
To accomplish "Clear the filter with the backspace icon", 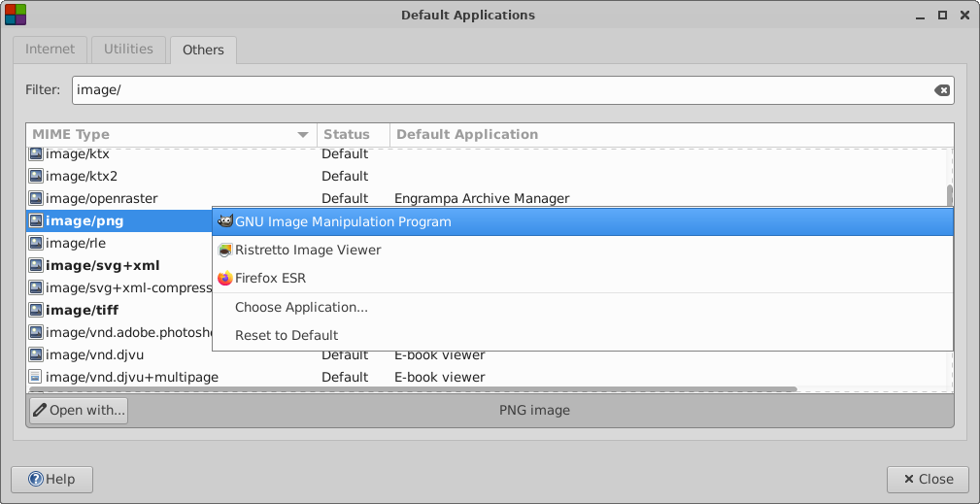I will pos(942,90).
